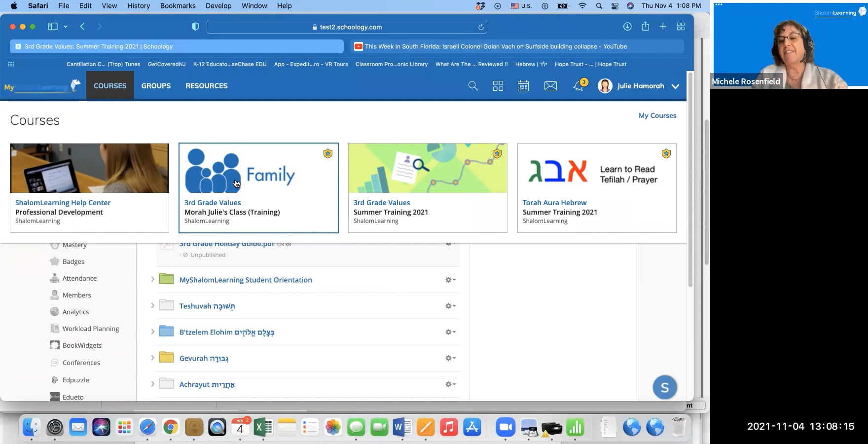868x444 pixels.
Task: Open Safari's History menu
Action: (138, 5)
